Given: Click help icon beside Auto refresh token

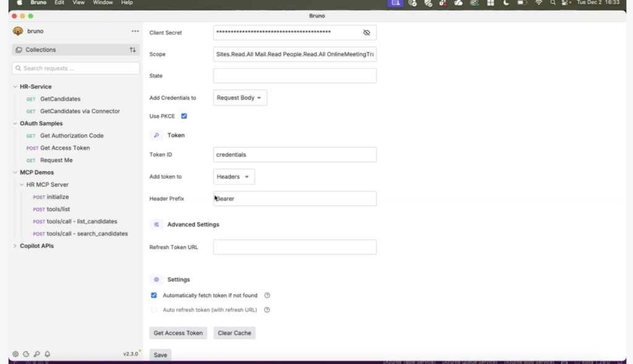Looking at the screenshot, I should pos(267,310).
